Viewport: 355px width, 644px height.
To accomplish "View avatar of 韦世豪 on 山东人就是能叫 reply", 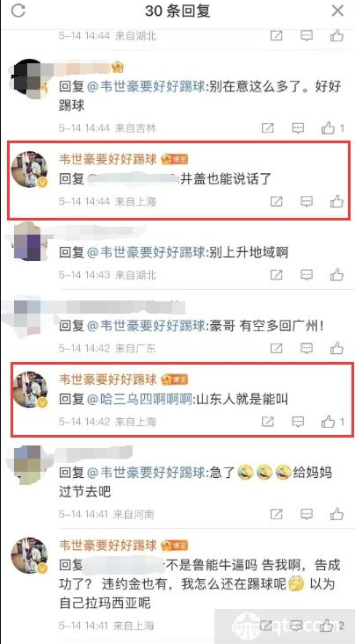I will (x=30, y=390).
